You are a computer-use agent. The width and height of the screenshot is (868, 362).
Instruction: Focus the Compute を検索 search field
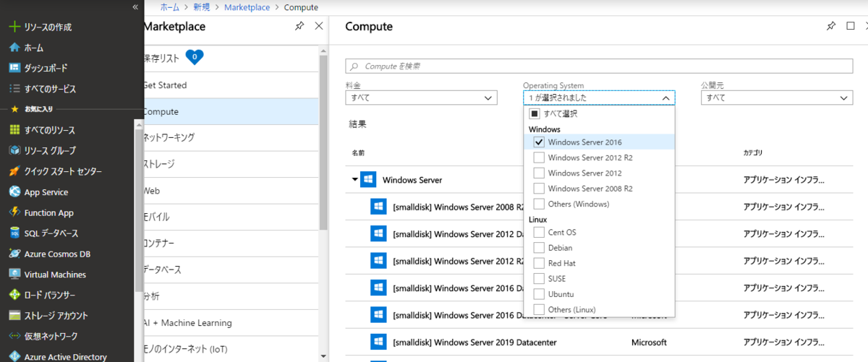pyautogui.click(x=599, y=66)
